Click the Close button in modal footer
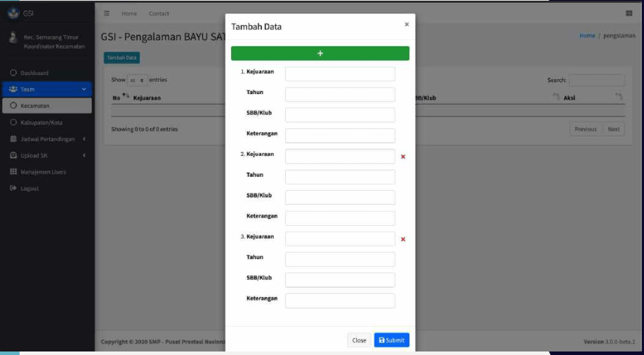The height and width of the screenshot is (355, 644). (x=359, y=340)
